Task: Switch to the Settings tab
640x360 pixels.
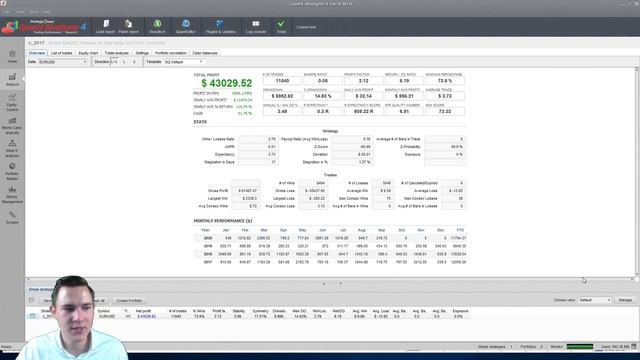Action: (142, 53)
